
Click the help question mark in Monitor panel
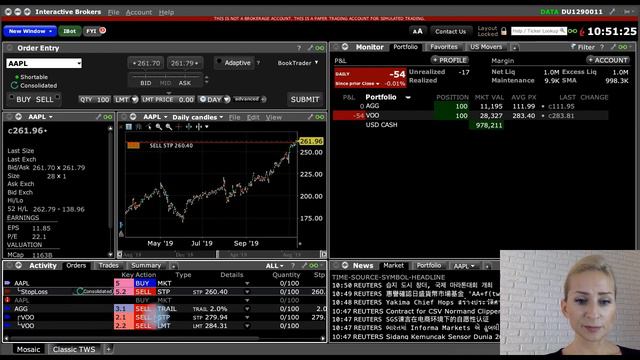coord(602,47)
